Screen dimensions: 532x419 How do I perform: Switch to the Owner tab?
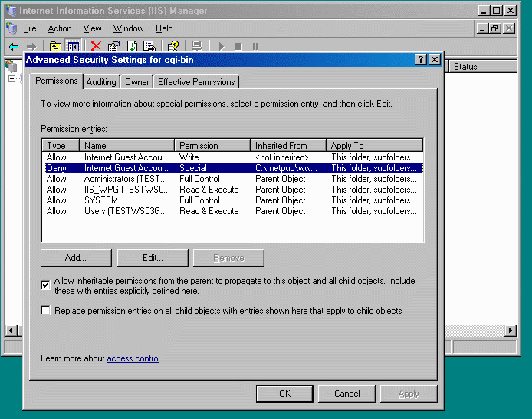[x=136, y=82]
